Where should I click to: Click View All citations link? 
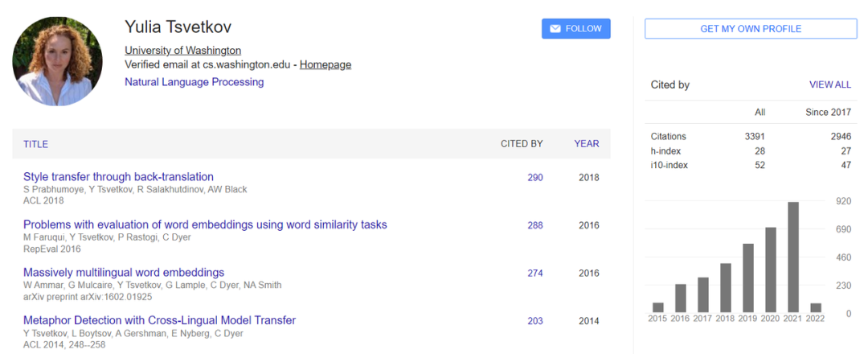click(829, 84)
